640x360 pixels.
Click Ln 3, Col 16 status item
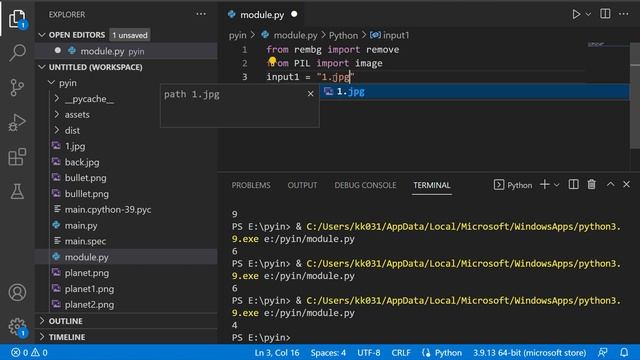coord(277,353)
